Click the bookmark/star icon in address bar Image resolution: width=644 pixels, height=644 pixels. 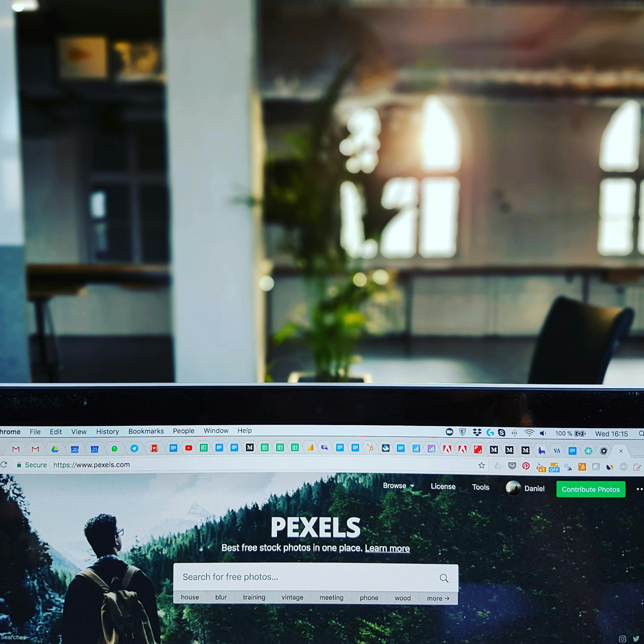point(480,466)
